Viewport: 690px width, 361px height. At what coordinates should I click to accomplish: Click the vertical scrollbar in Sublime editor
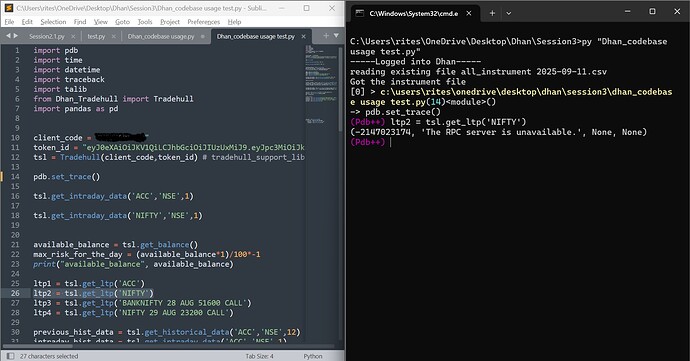click(x=341, y=89)
